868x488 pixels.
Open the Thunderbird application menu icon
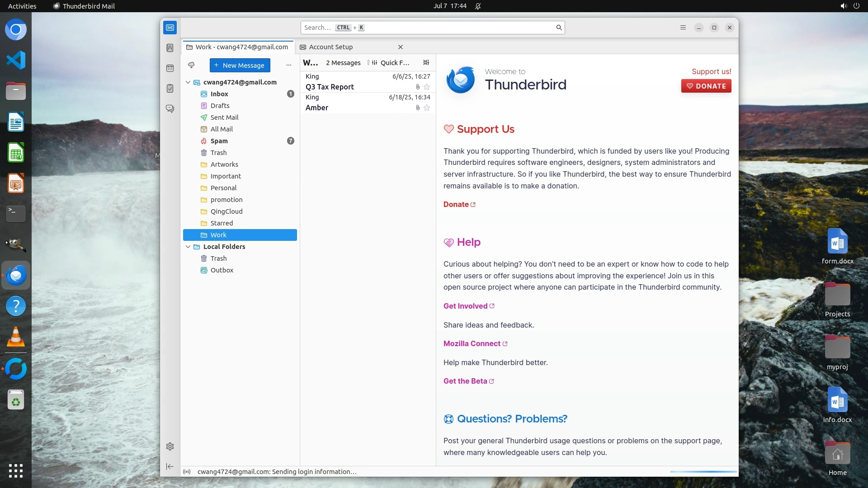683,28
